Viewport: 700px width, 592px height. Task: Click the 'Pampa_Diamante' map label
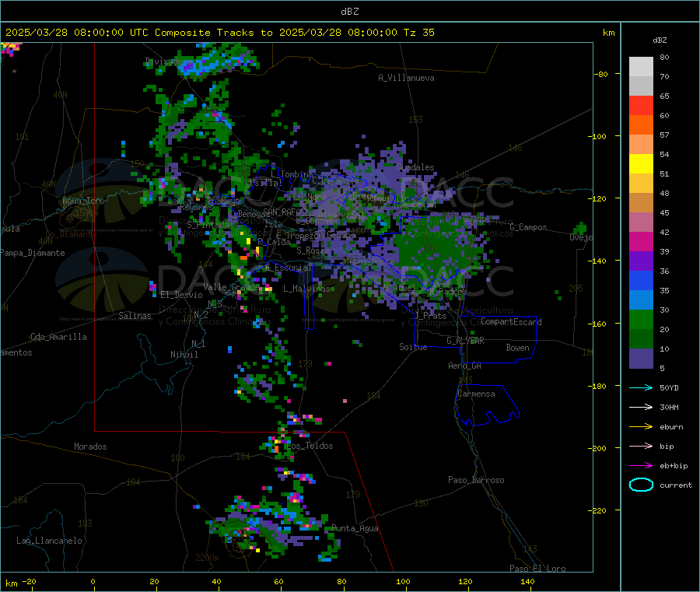33,253
